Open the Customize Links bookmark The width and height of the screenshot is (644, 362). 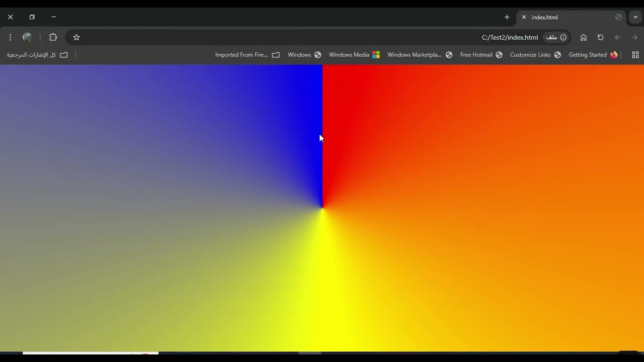coord(535,55)
